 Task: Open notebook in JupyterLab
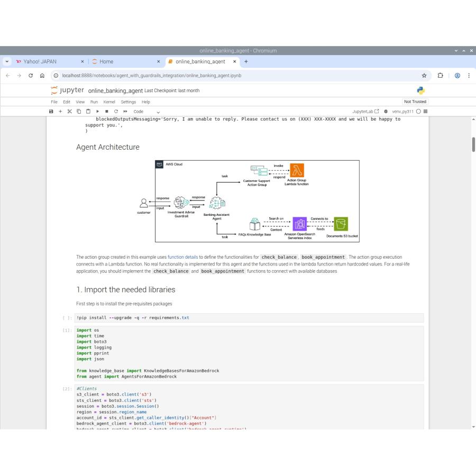[369, 112]
